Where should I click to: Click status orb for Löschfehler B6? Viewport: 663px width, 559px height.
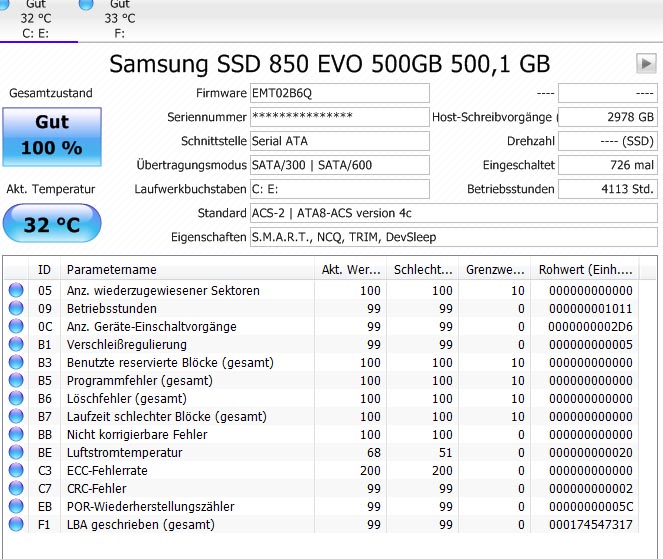point(16,398)
